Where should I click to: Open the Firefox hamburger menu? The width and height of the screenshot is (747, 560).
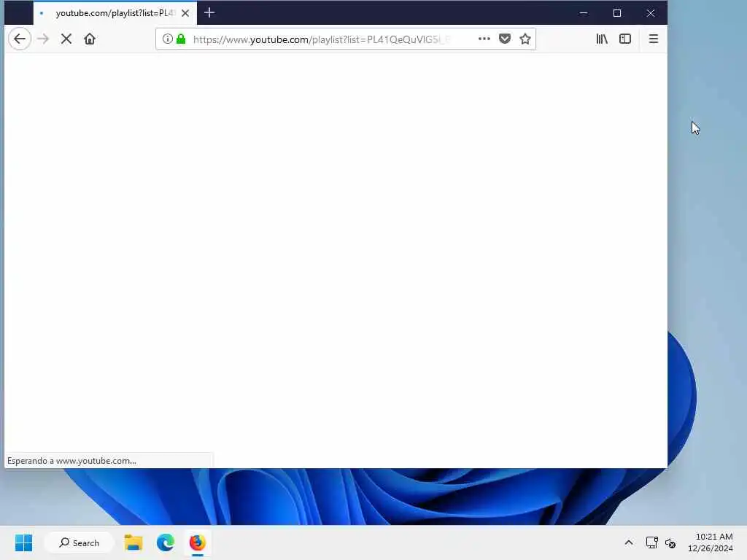click(653, 39)
